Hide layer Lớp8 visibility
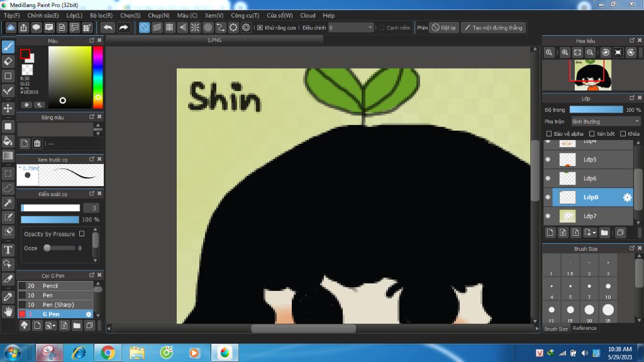This screenshot has height=362, width=644. (x=548, y=197)
